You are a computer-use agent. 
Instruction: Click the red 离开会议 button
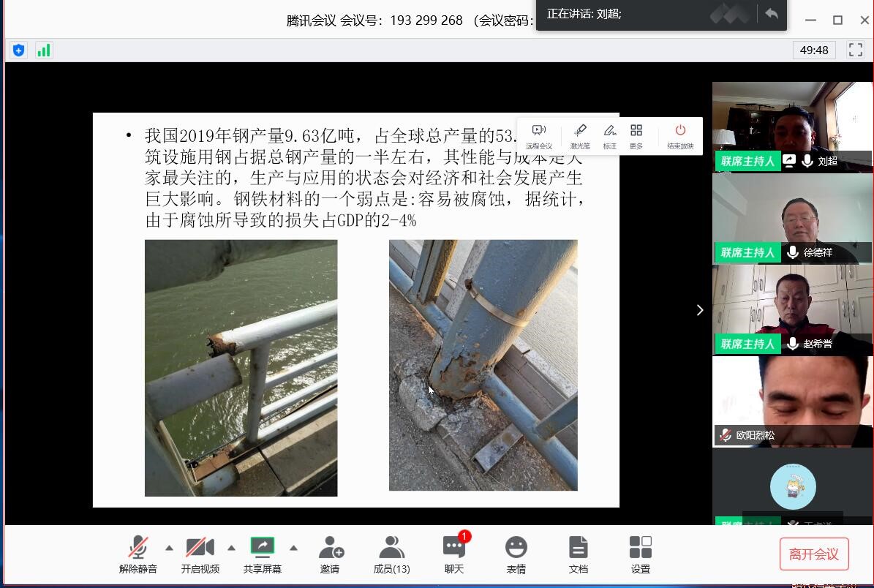(813, 554)
